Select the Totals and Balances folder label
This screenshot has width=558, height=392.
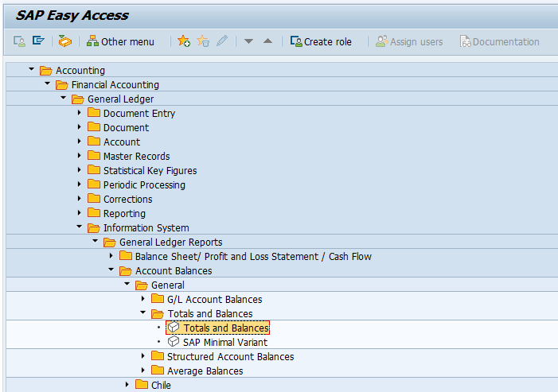(x=210, y=314)
